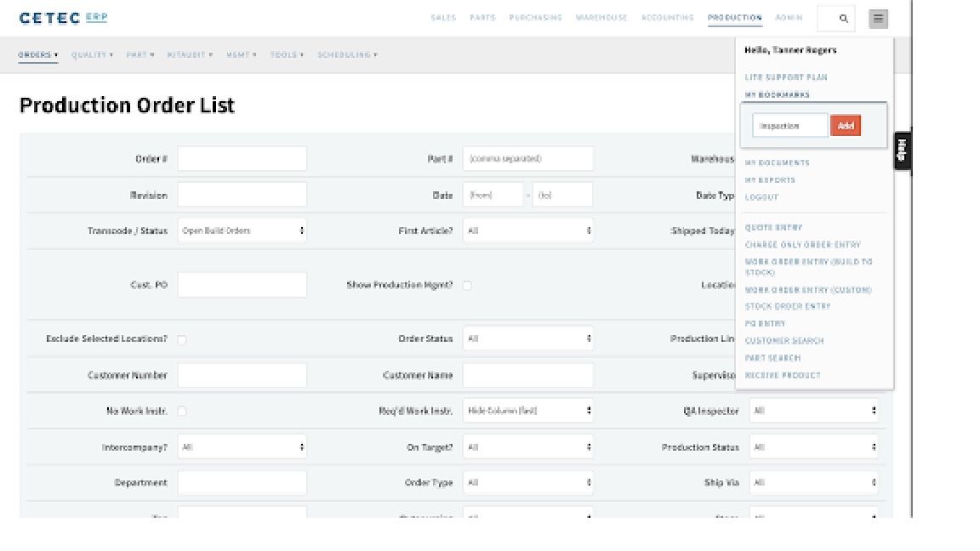Open the Orders submenu
The image size is (980, 551).
(x=37, y=55)
